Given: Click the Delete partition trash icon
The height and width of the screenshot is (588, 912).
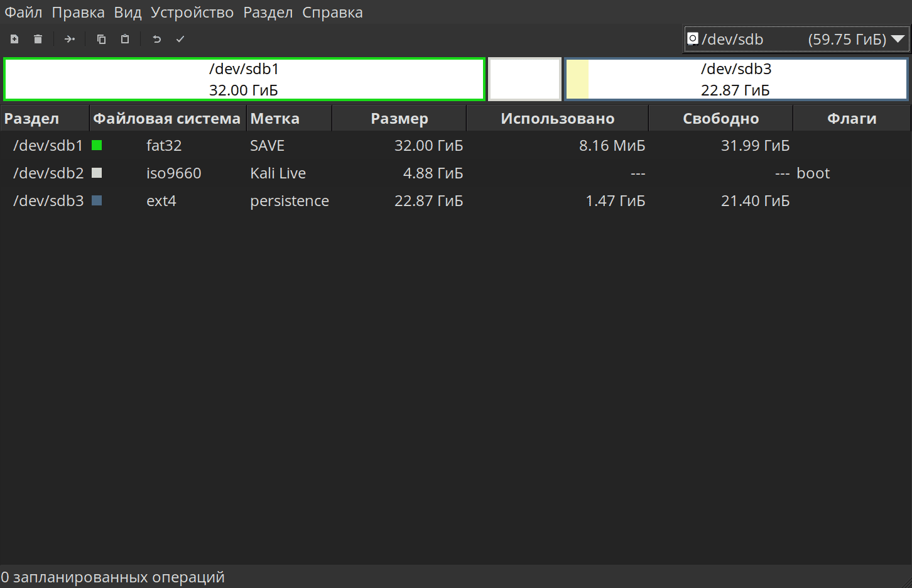Looking at the screenshot, I should [x=38, y=39].
